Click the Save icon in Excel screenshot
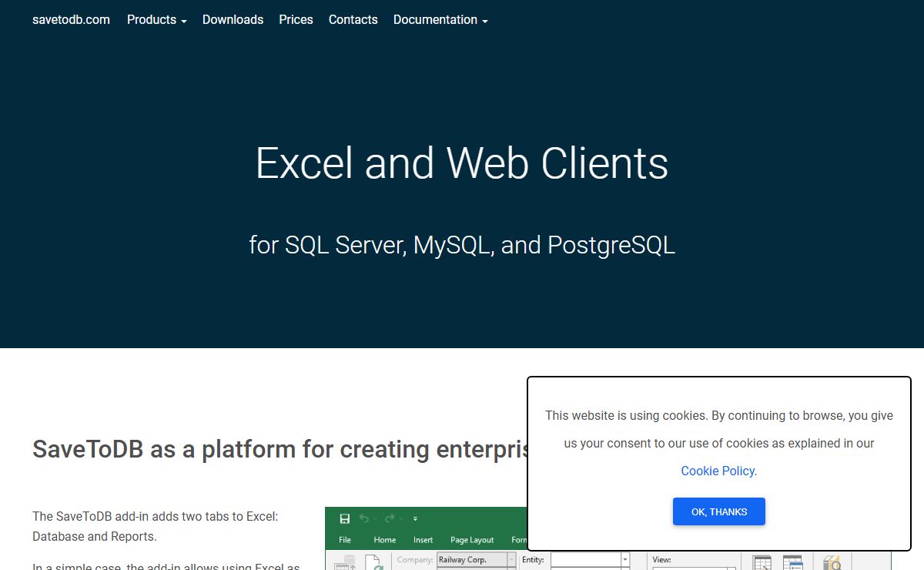The image size is (924, 570). point(345,518)
